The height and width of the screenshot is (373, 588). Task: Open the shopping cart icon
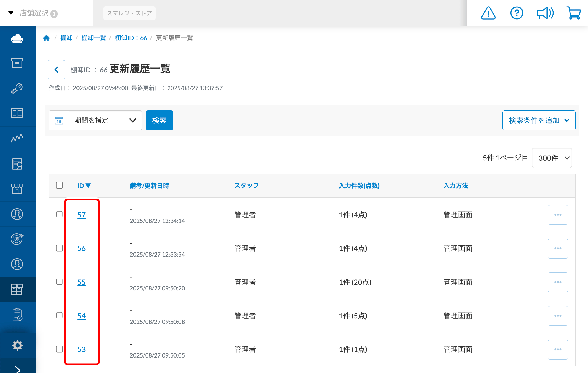574,13
